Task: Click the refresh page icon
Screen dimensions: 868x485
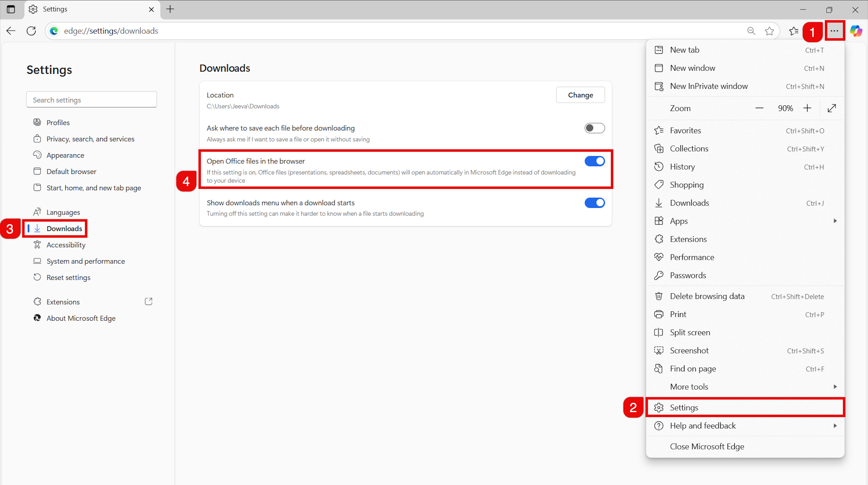Action: 31,31
